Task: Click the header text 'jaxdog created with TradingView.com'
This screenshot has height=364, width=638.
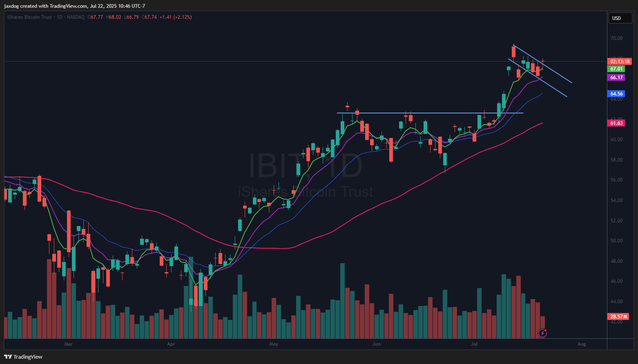Action: [x=46, y=6]
